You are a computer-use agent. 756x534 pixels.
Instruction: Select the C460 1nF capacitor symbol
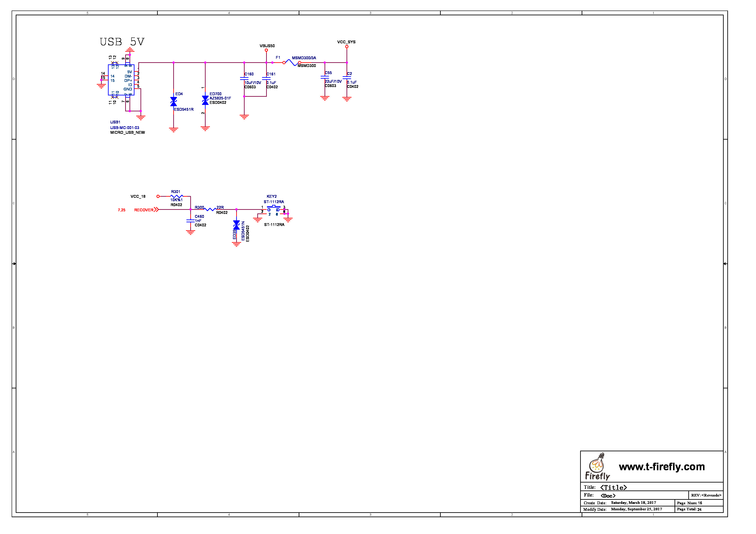pyautogui.click(x=190, y=221)
